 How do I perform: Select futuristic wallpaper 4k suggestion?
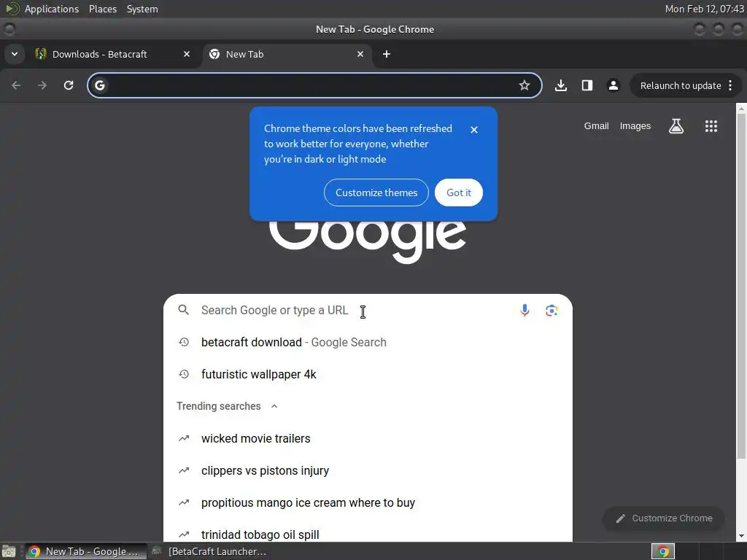click(x=368, y=374)
